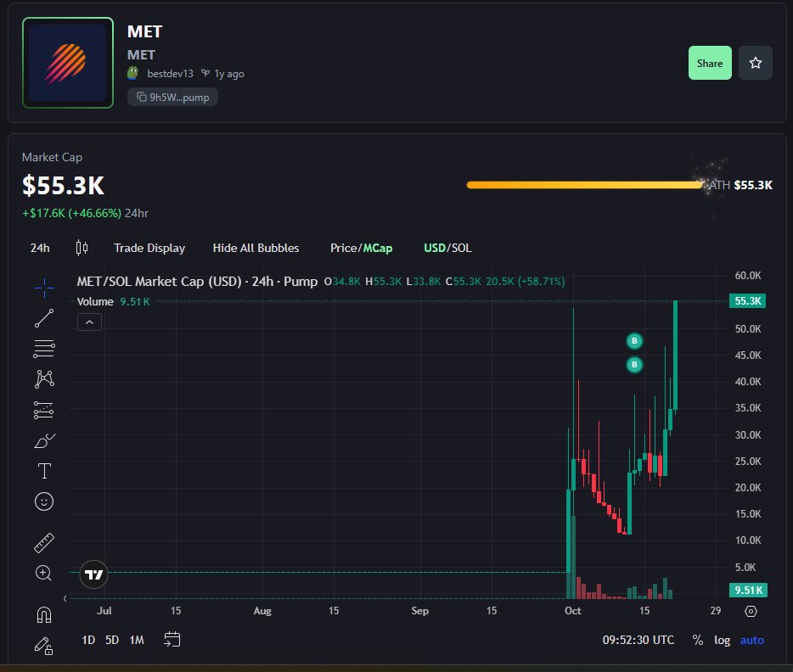Switch chart to percent scale
The height and width of the screenshot is (672, 793).
[697, 640]
